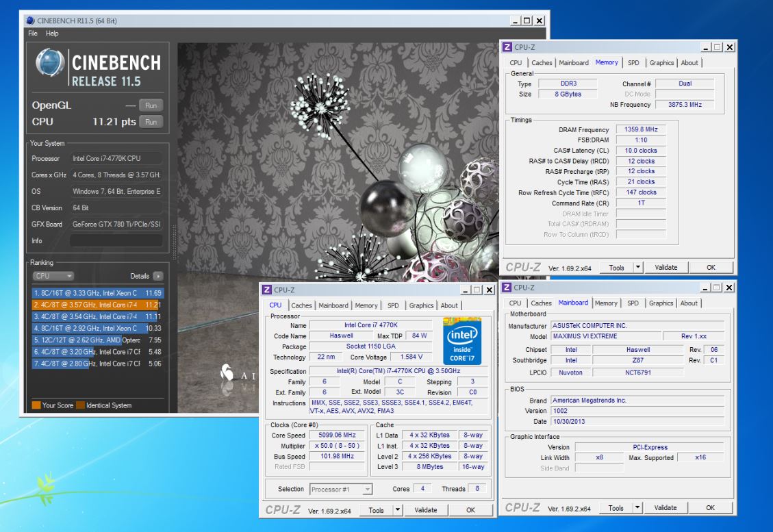Click the Multiplier value x 50.0
Screen dimensions: 773x532
[x=337, y=445]
